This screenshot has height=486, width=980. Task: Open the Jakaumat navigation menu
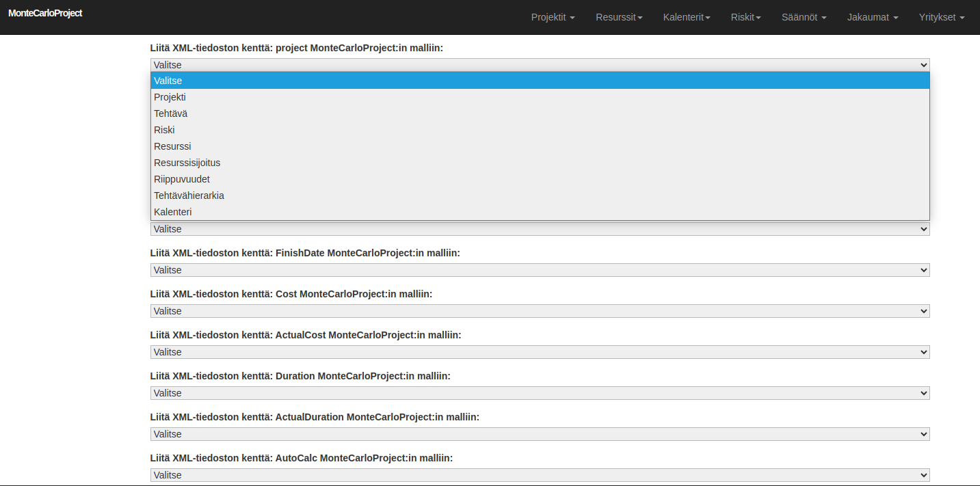871,17
